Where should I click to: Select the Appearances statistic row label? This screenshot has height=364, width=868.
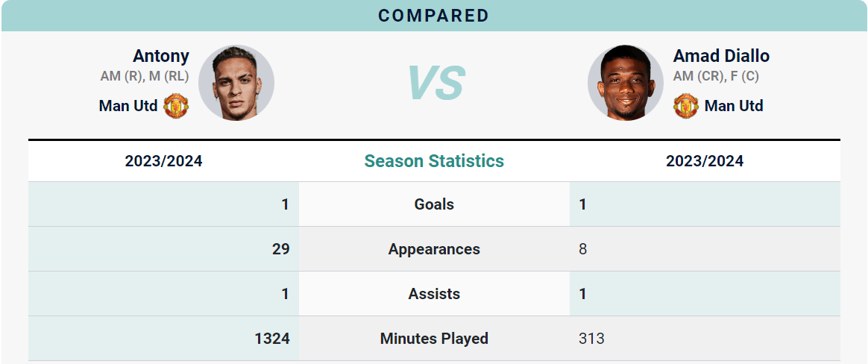434,249
